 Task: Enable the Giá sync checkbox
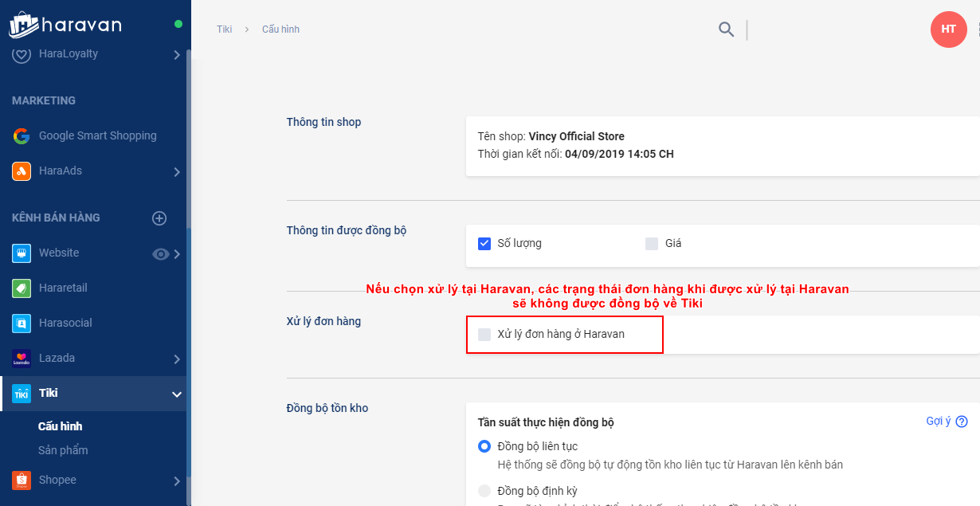pos(652,244)
